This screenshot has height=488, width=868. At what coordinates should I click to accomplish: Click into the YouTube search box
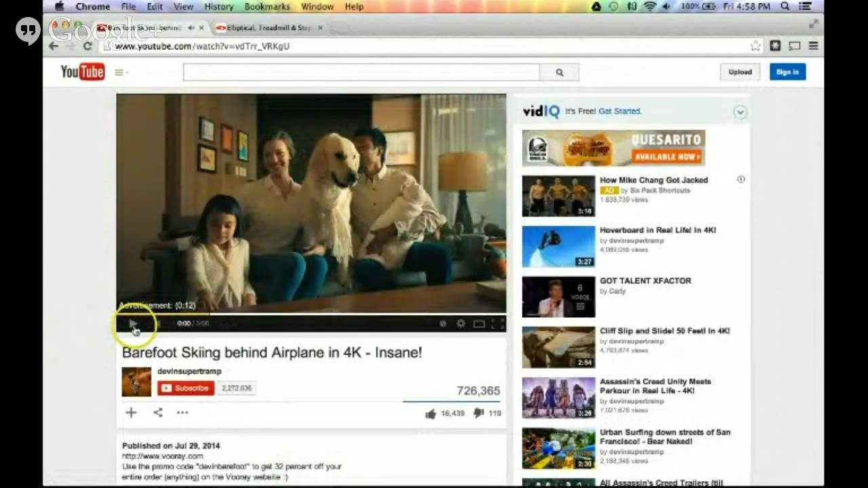click(361, 73)
